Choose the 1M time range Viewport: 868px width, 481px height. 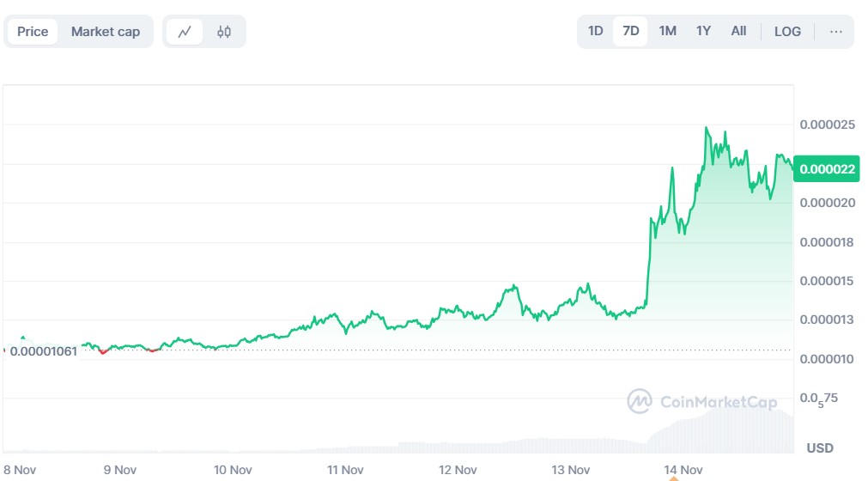coord(667,32)
